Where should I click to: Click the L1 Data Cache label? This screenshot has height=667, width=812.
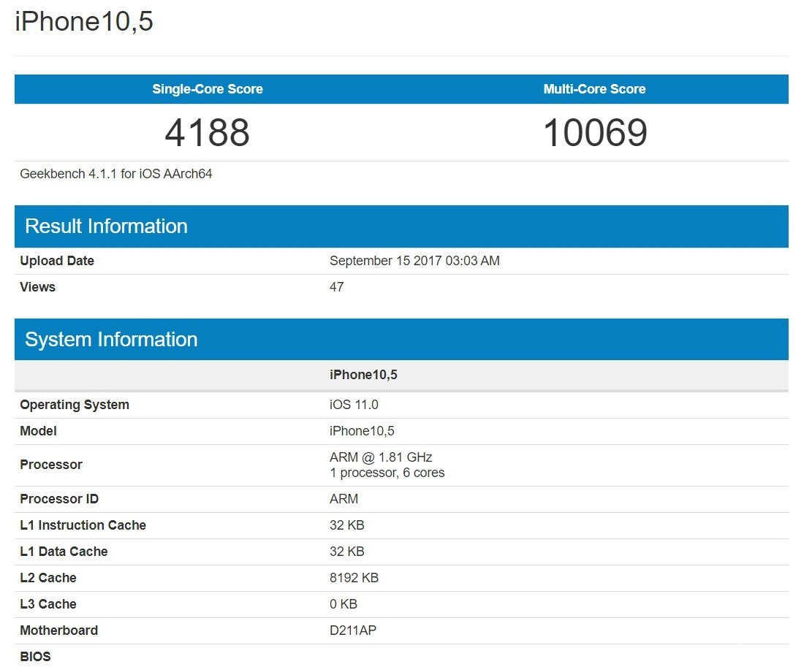point(64,552)
